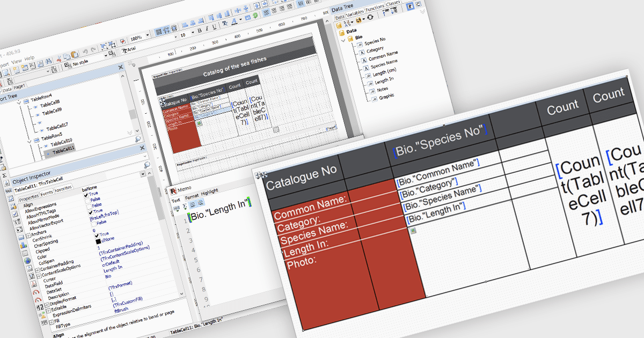The image size is (644, 338).
Task: Switch to the Variables tab in Data Tree
Action: 355,14
